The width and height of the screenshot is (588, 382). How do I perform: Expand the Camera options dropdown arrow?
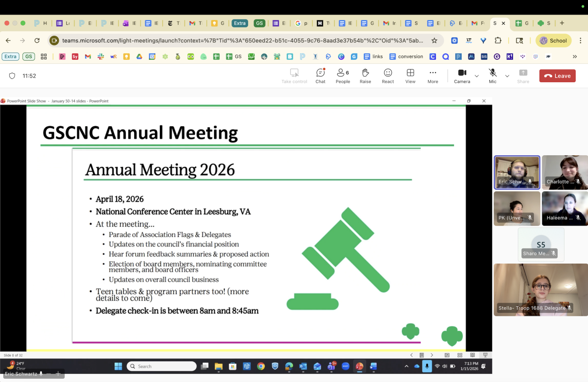pyautogui.click(x=476, y=76)
